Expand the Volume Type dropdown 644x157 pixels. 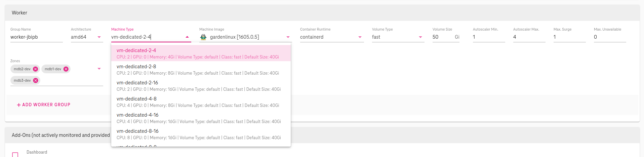click(420, 37)
